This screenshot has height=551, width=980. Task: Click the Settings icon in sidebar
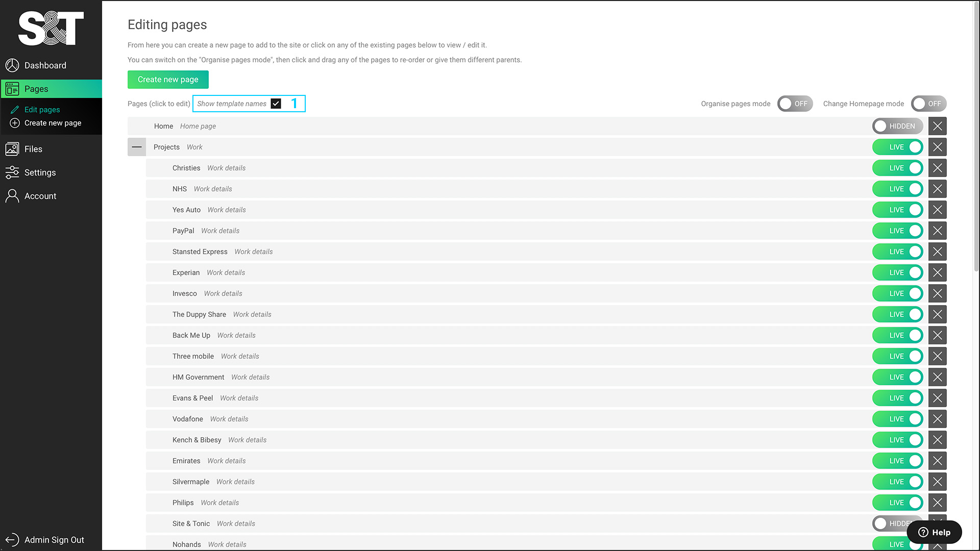tap(12, 172)
